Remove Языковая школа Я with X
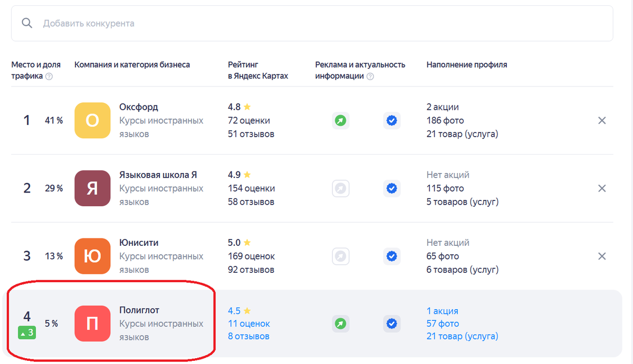The height and width of the screenshot is (364, 633). coord(601,188)
